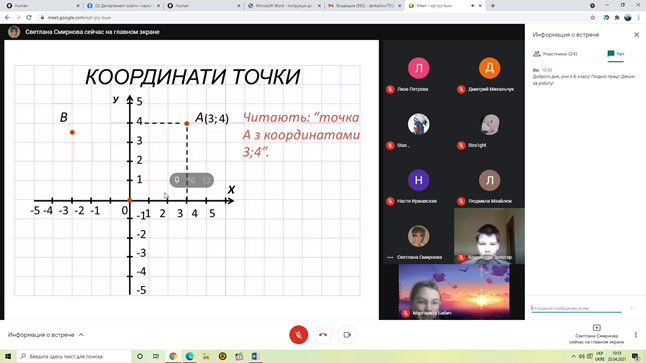Open the Chrome three-dot menu

point(639,17)
